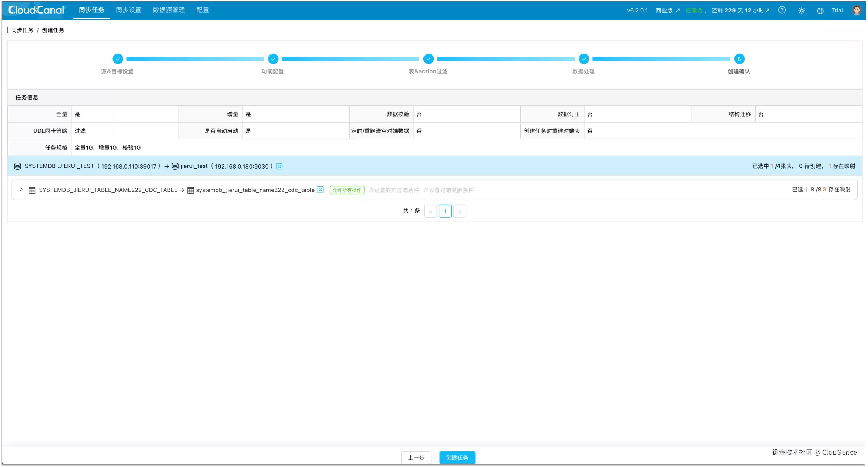Select page 1 in pagination
868x467 pixels.
(x=445, y=211)
